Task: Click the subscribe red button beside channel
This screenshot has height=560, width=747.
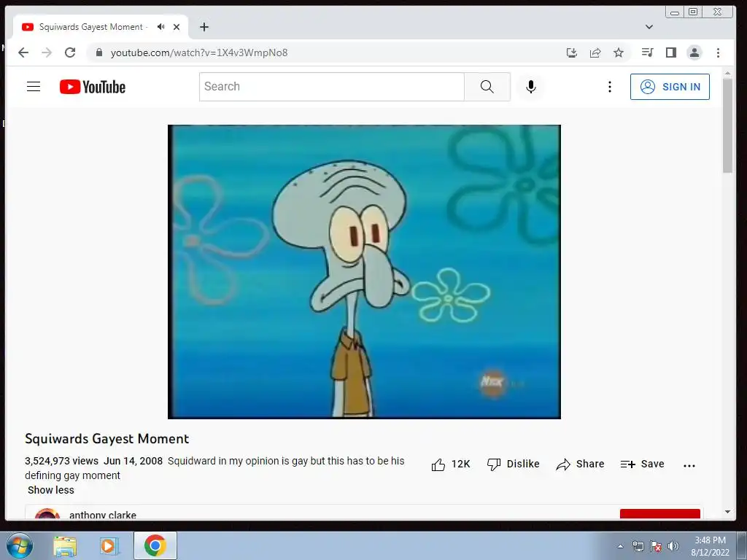Action: click(x=659, y=515)
